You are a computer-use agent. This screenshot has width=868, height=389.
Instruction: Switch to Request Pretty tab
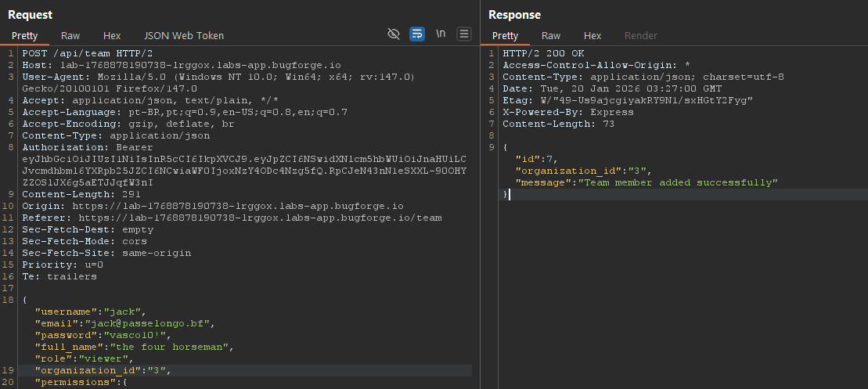[x=25, y=35]
